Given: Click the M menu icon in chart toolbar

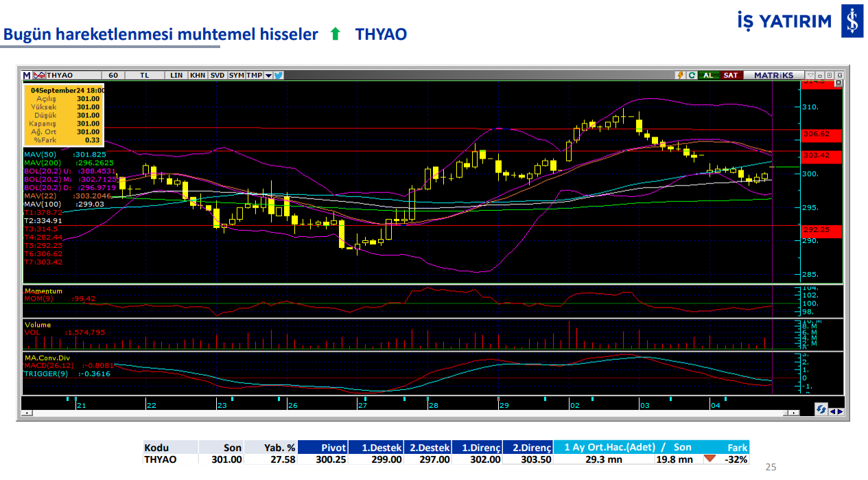Looking at the screenshot, I should coord(27,75).
